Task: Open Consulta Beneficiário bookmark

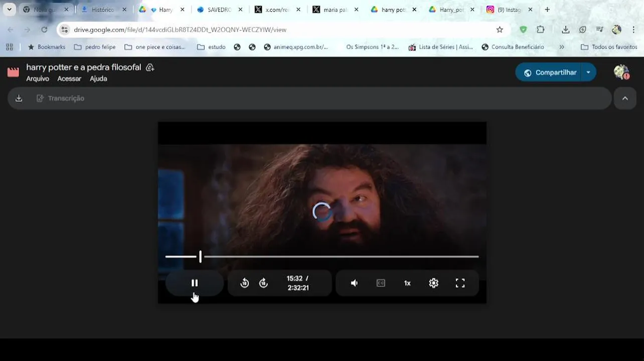Action: pos(513,47)
